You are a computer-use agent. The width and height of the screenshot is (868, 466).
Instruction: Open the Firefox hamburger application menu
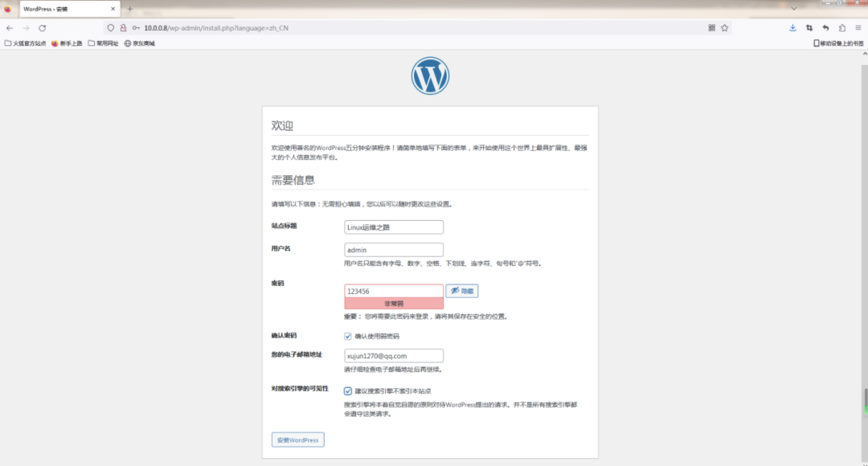pos(858,27)
